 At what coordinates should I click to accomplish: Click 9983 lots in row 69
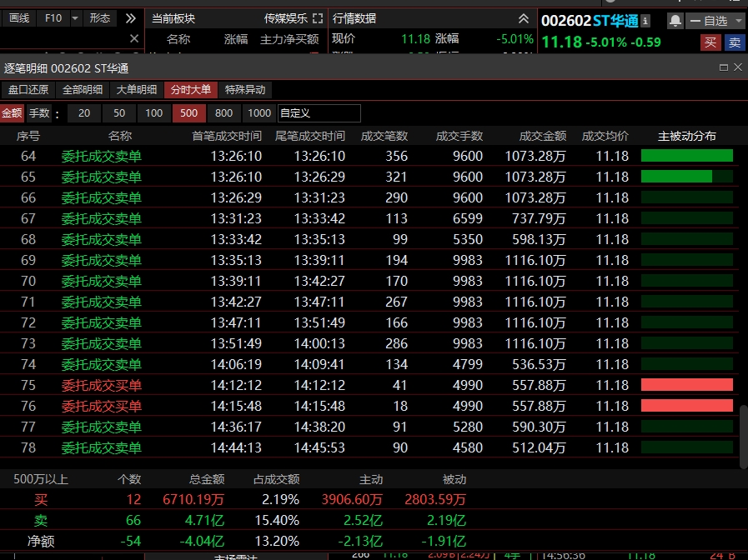(468, 260)
